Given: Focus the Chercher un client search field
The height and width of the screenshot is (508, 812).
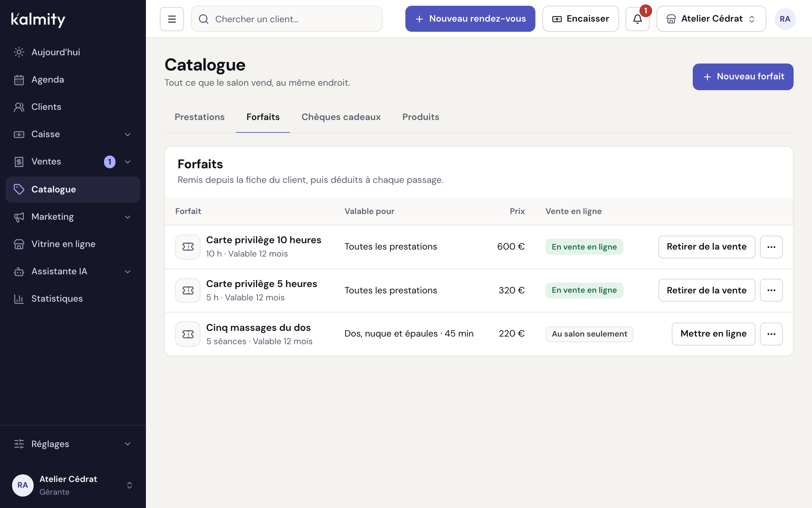Looking at the screenshot, I should [x=286, y=19].
